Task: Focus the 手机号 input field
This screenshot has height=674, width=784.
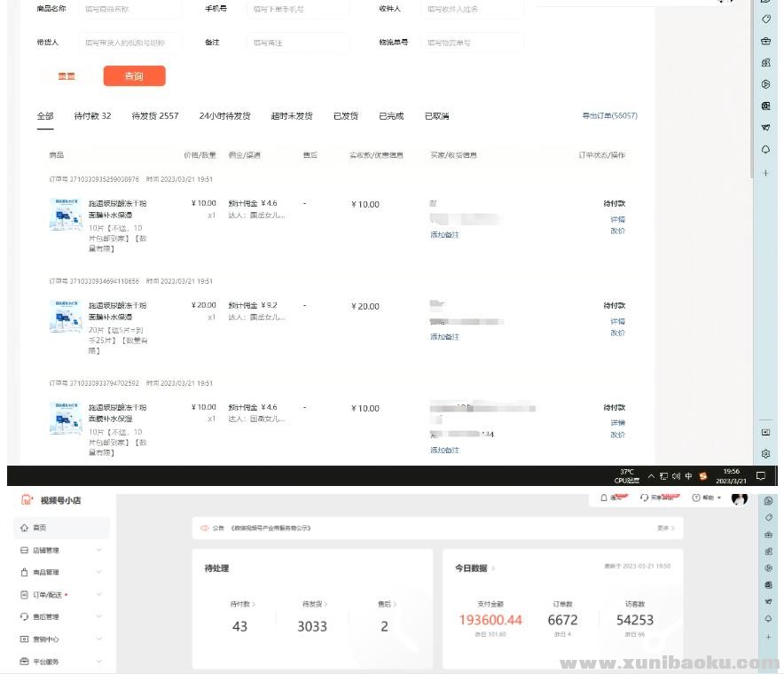Action: 297,9
